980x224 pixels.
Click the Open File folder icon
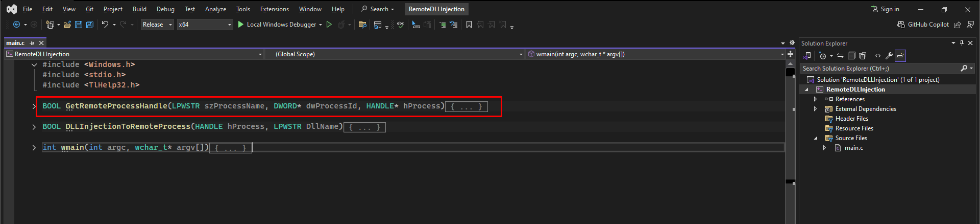67,25
